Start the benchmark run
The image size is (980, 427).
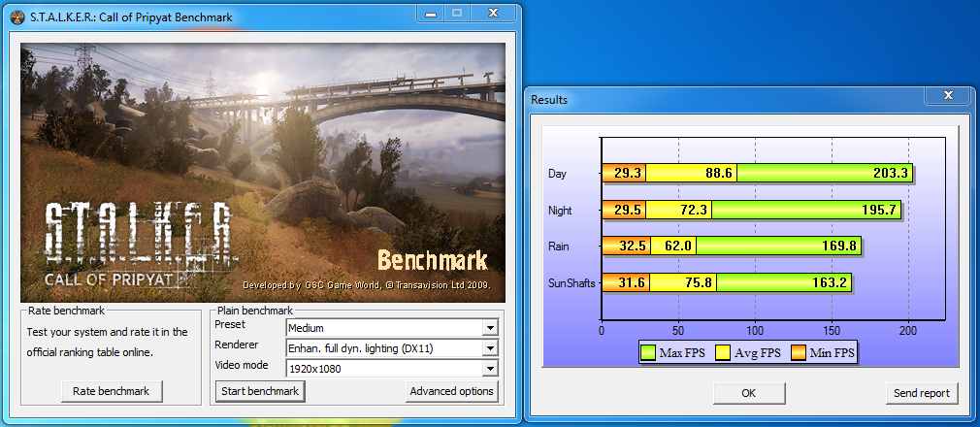(x=259, y=391)
